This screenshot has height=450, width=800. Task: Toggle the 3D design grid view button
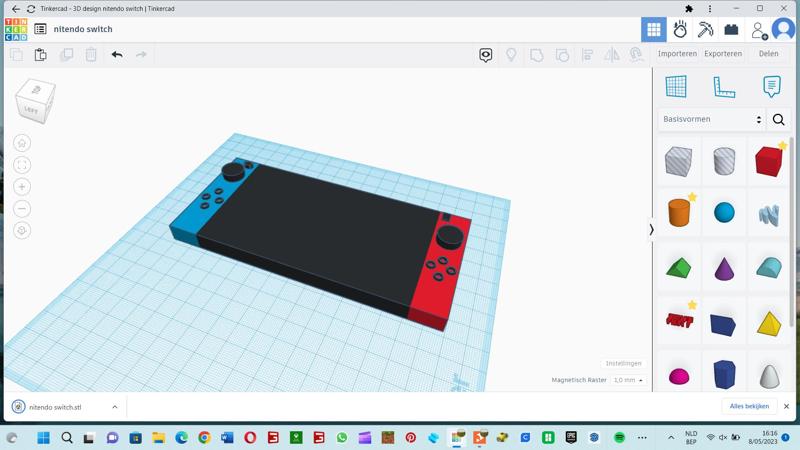click(x=654, y=30)
